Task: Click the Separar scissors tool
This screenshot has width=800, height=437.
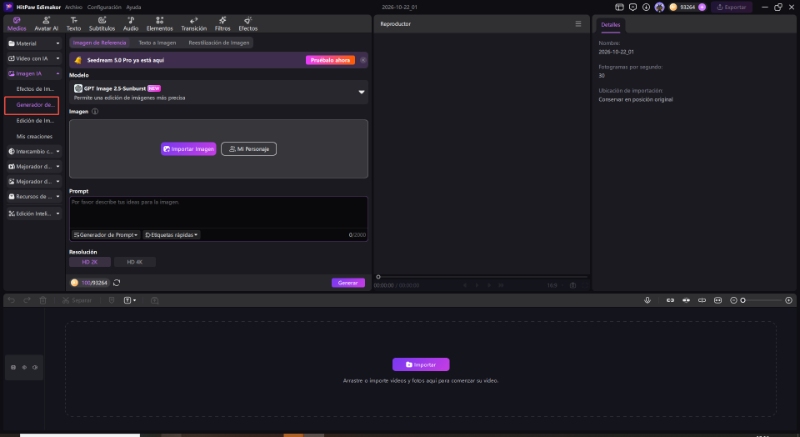Action: point(77,300)
